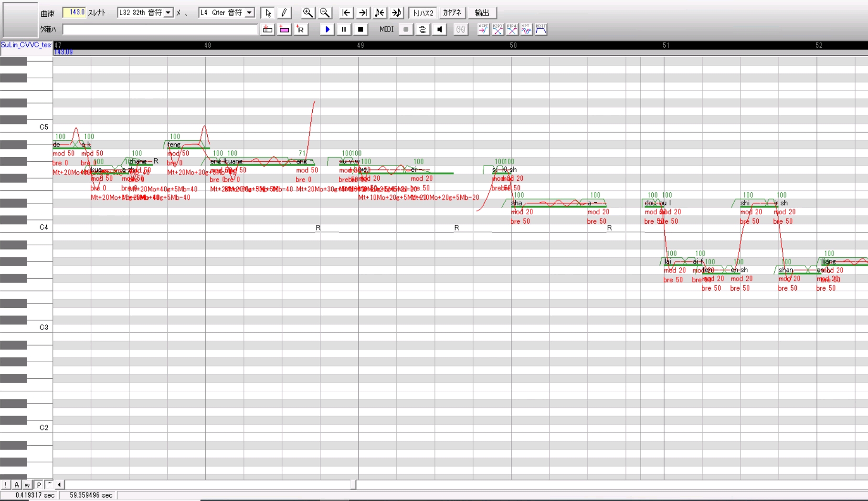The image size is (868, 501).
Task: Click the insert note icon
Action: point(267,30)
